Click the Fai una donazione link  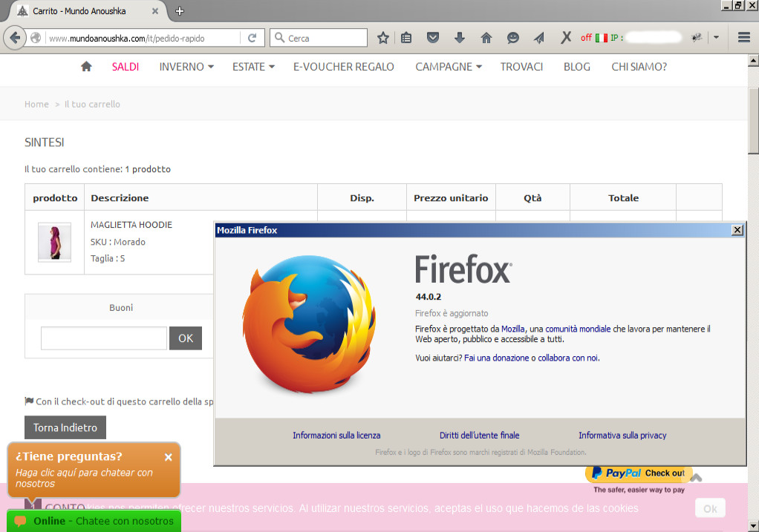point(496,358)
